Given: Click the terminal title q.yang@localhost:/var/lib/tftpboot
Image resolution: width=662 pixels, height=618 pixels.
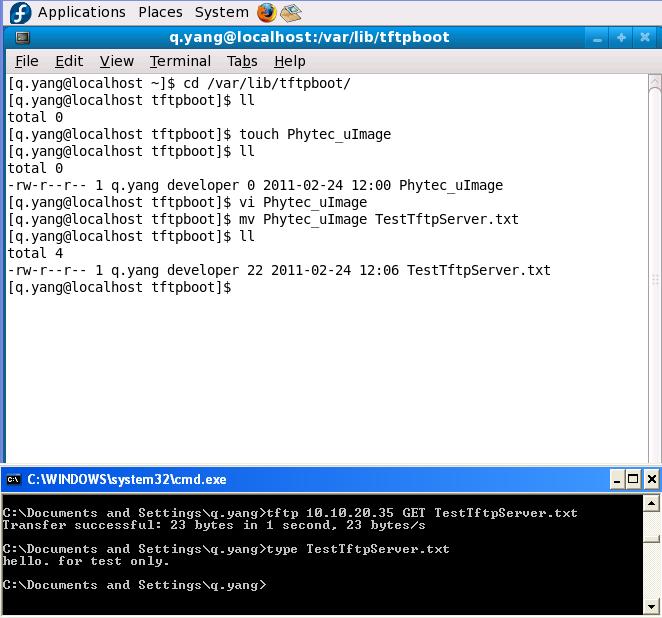Looking at the screenshot, I should click(x=309, y=37).
